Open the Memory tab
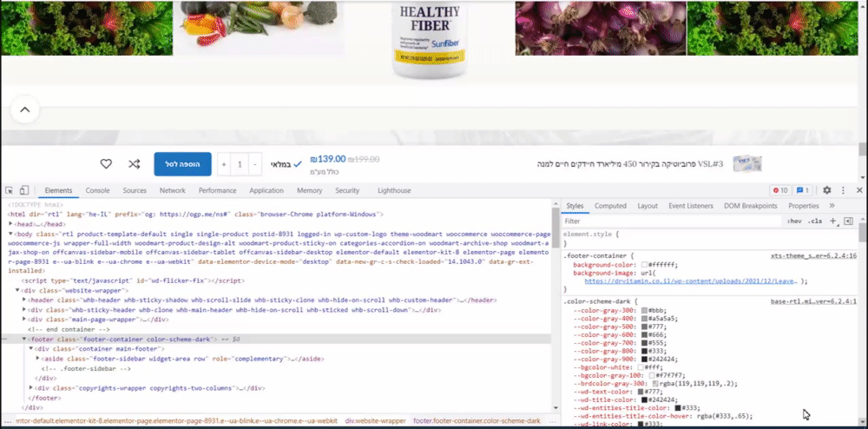Screen dimensions: 868x429 [x=310, y=190]
